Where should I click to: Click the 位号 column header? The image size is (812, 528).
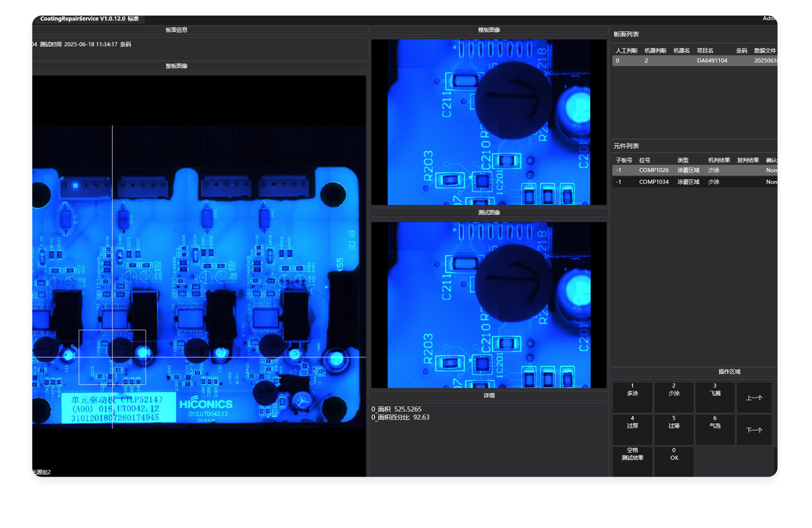[x=644, y=160]
